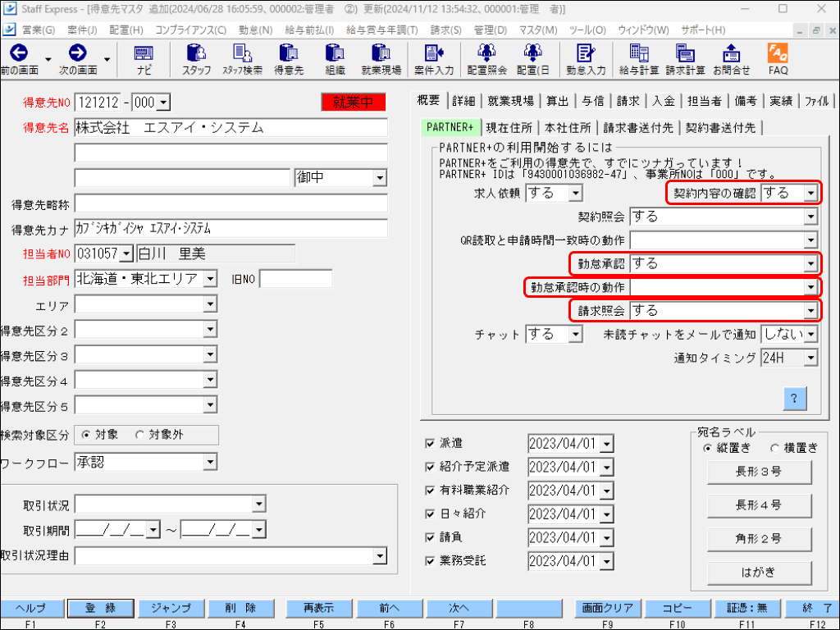The width and height of the screenshot is (840, 630).
Task: Switch to the 担当者 tab
Action: [704, 101]
